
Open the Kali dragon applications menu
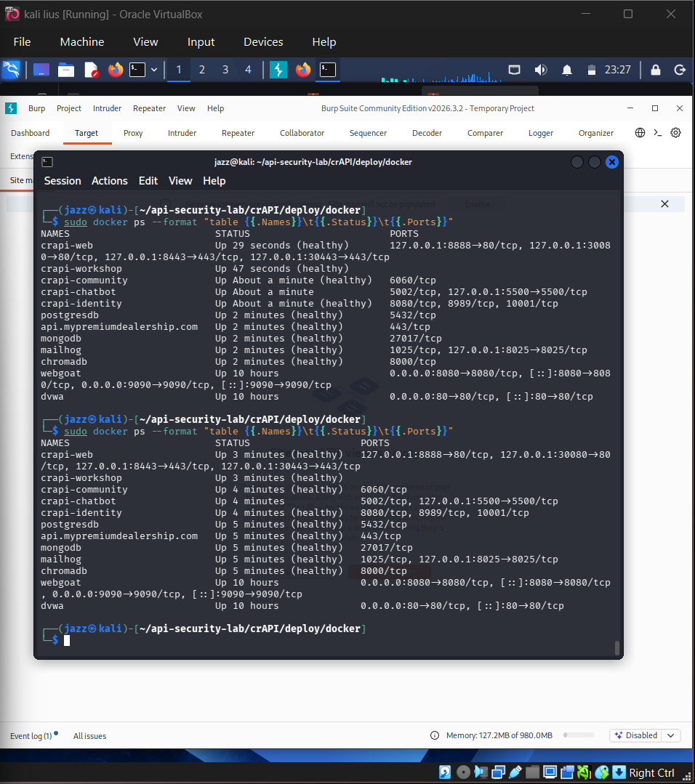12,70
